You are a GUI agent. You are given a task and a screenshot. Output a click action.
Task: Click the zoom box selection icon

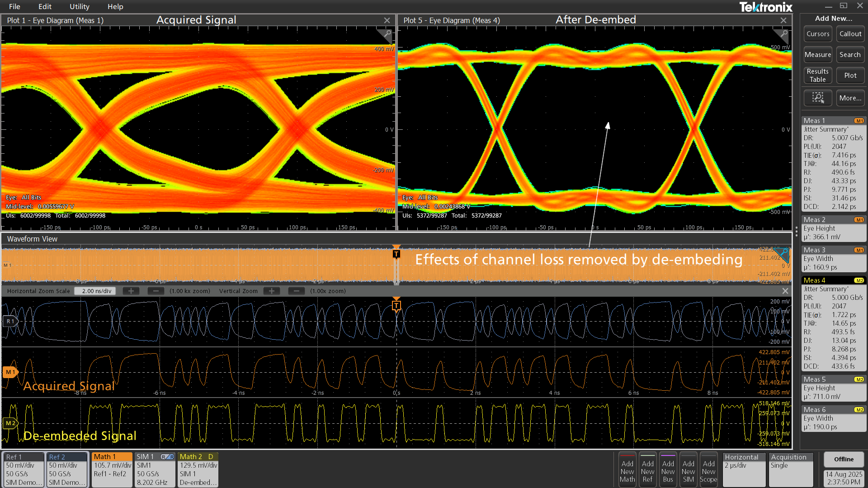pos(817,98)
